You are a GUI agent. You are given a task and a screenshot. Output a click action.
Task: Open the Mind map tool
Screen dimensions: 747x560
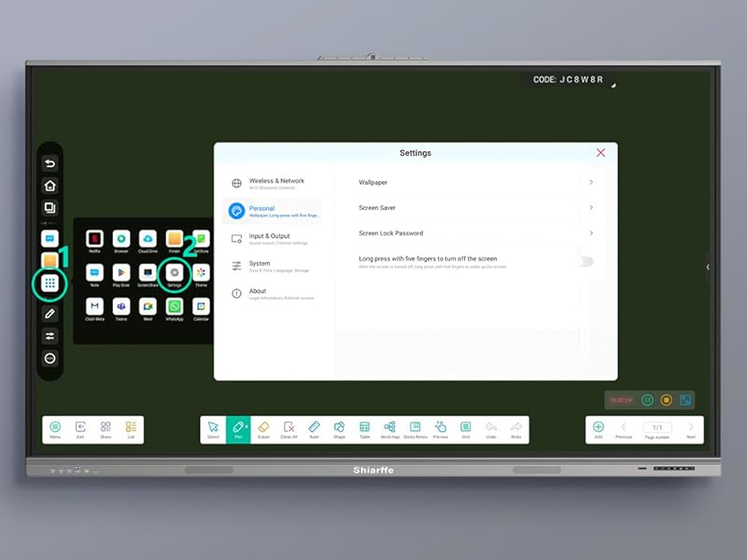(389, 429)
